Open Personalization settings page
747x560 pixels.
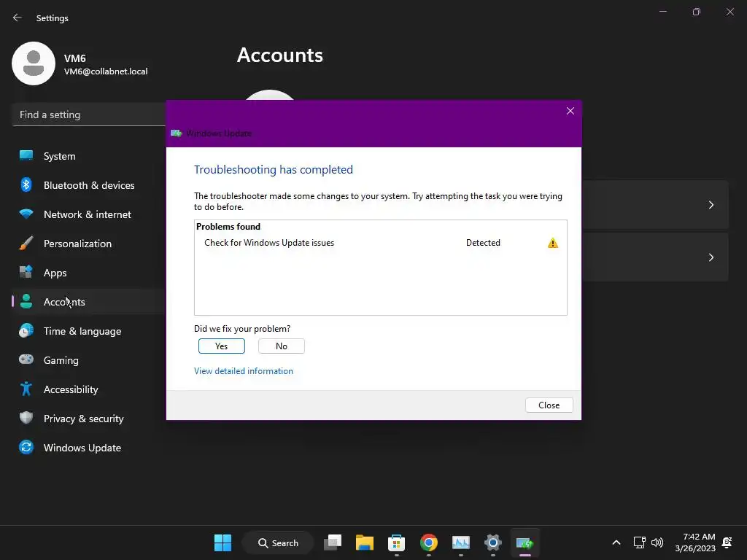click(x=77, y=244)
